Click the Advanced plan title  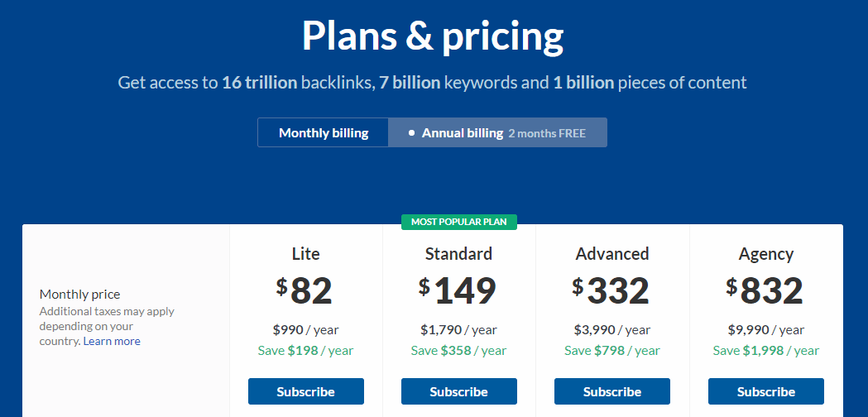click(x=612, y=254)
